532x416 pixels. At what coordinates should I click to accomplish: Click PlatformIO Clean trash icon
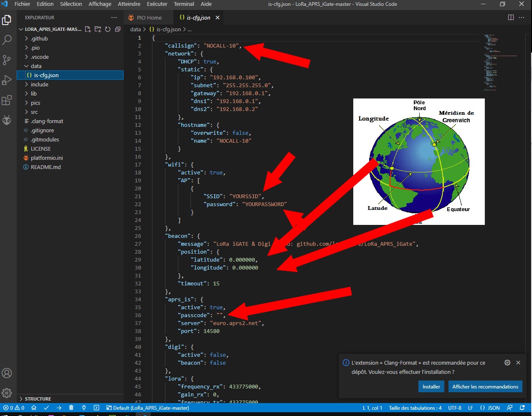pyautogui.click(x=71, y=408)
